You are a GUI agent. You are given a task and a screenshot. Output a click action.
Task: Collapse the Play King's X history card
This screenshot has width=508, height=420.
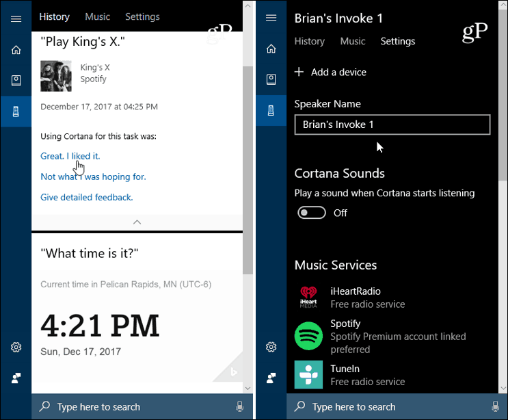click(x=137, y=222)
